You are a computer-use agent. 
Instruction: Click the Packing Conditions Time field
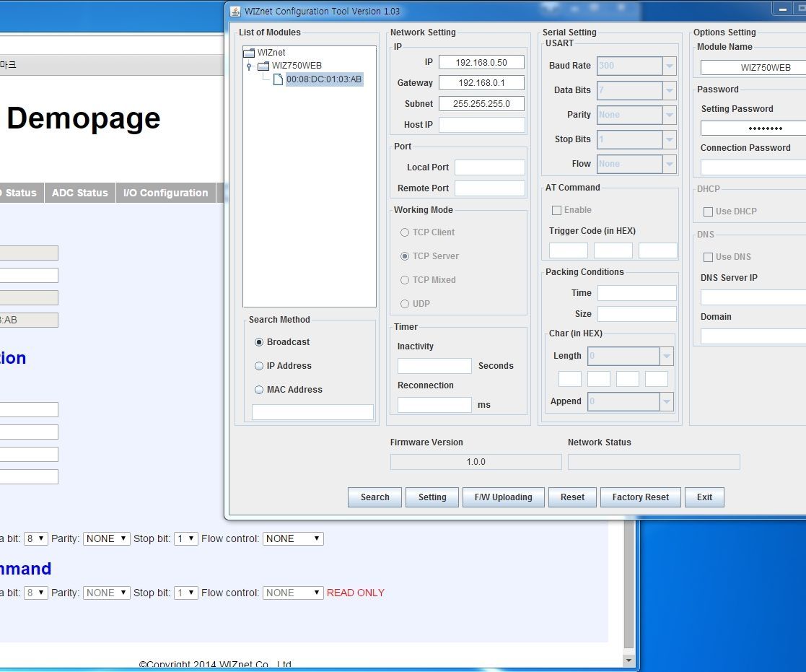point(637,293)
